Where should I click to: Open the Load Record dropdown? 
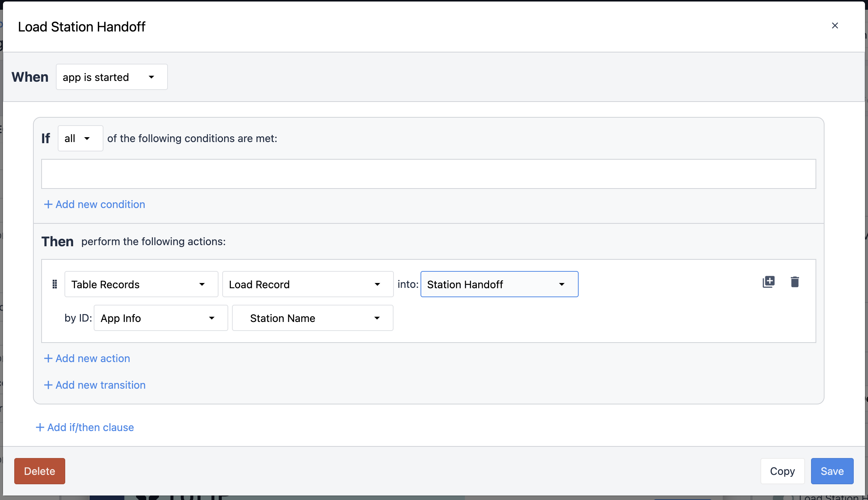308,284
